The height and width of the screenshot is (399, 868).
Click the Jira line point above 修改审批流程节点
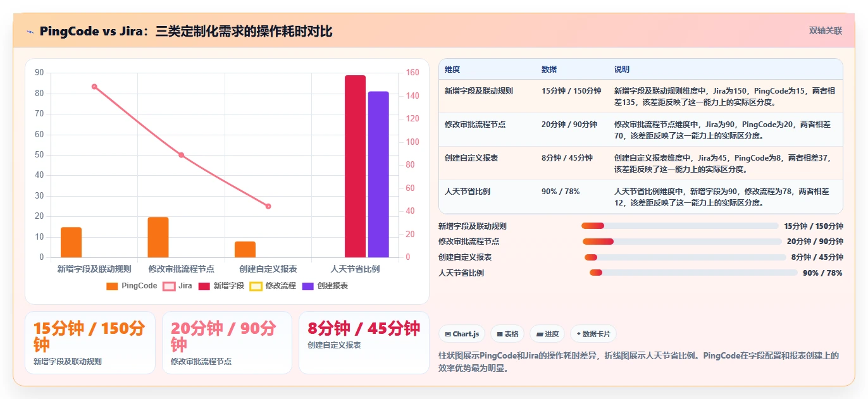pyautogui.click(x=181, y=155)
